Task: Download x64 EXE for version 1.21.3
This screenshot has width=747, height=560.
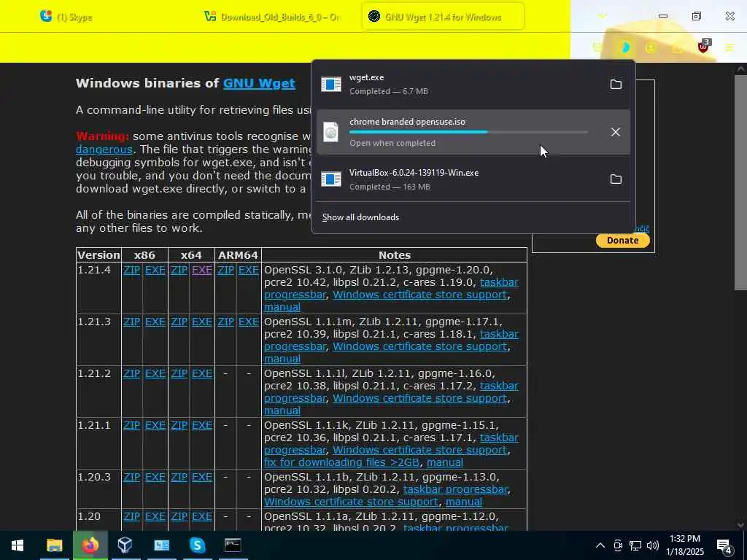Action: (202, 322)
